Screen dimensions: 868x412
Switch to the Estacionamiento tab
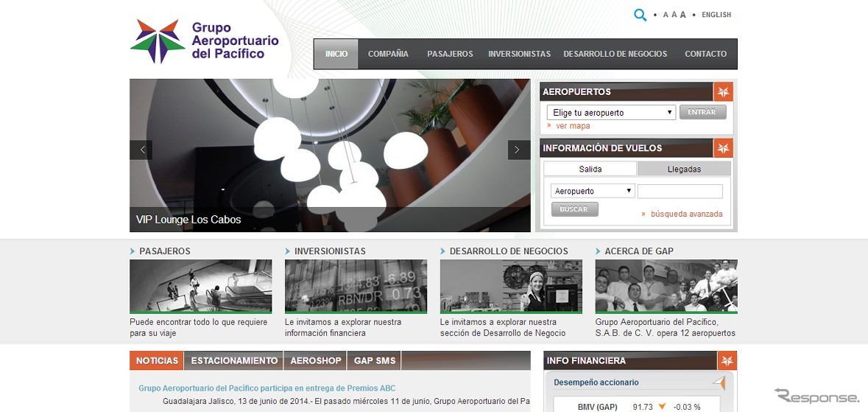tap(234, 360)
